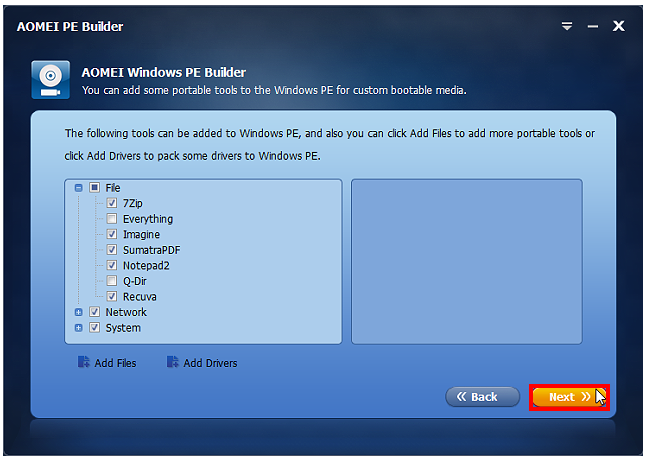Select the SumatraPDF tree item
The height and width of the screenshot is (465, 651).
pyautogui.click(x=152, y=250)
